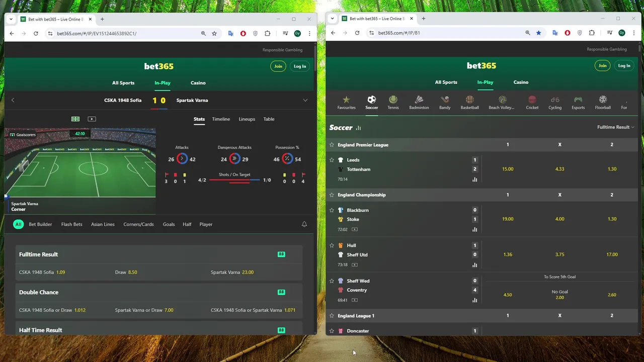This screenshot has width=644, height=362.
Task: Select All markets filter pill
Action: click(18, 224)
